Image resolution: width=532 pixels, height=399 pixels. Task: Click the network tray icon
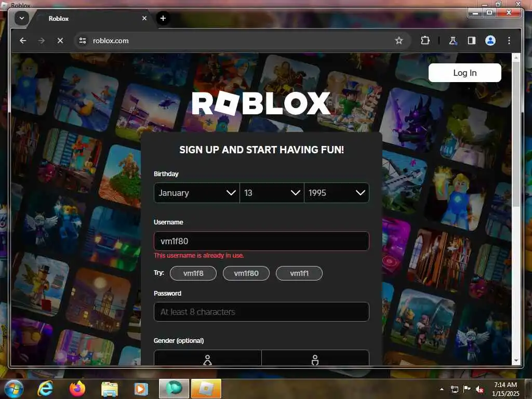454,389
